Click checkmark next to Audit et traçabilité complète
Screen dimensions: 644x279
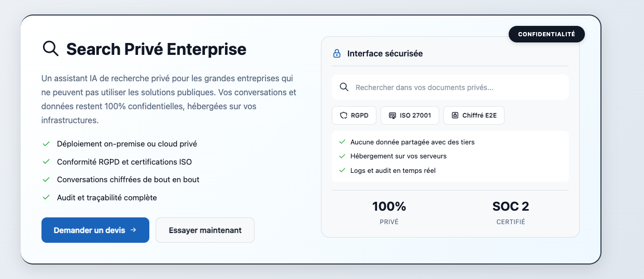pos(46,198)
